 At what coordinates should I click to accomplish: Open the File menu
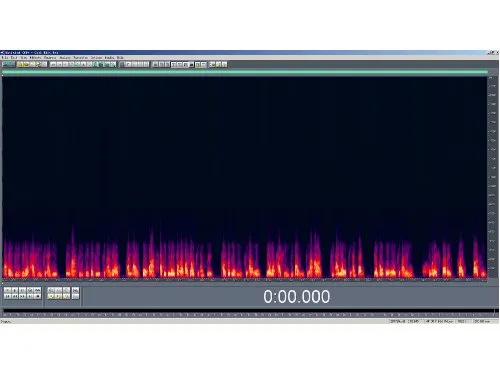[5, 58]
